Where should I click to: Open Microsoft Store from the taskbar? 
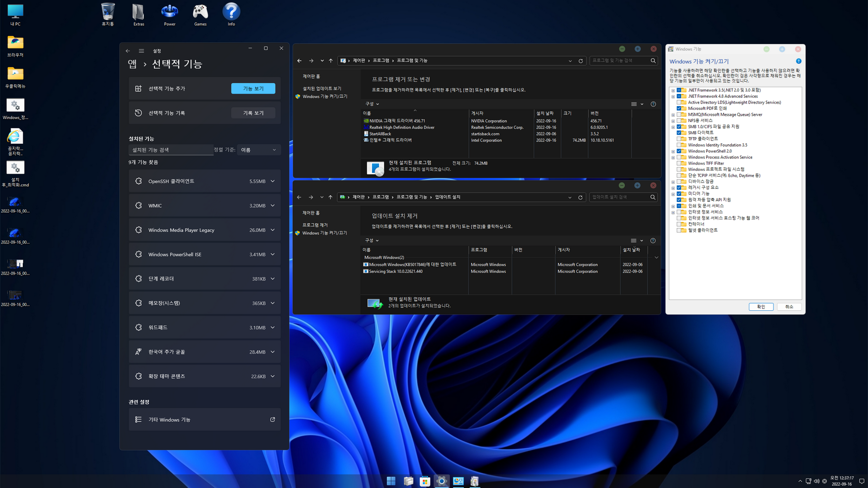click(x=425, y=481)
